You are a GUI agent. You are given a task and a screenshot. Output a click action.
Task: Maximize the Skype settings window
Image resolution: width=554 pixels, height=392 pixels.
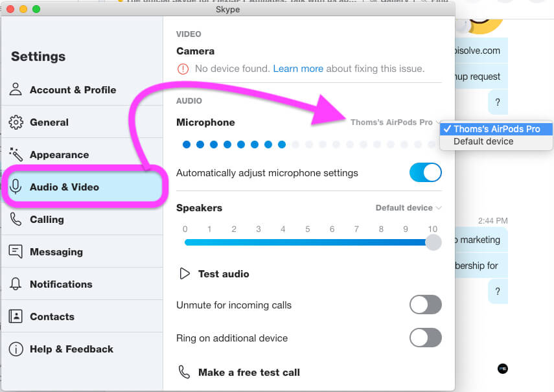[36, 9]
